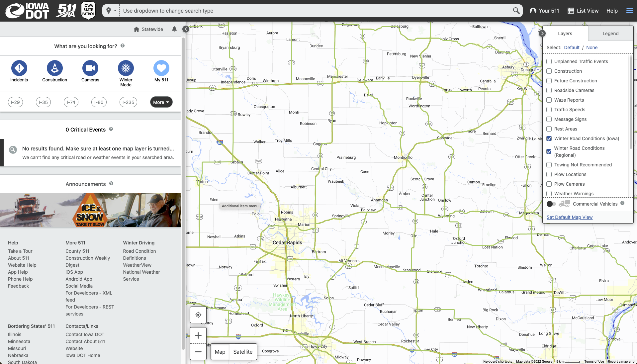This screenshot has width=637, height=364.
Task: Check the Plow Locations layer
Action: 549,174
